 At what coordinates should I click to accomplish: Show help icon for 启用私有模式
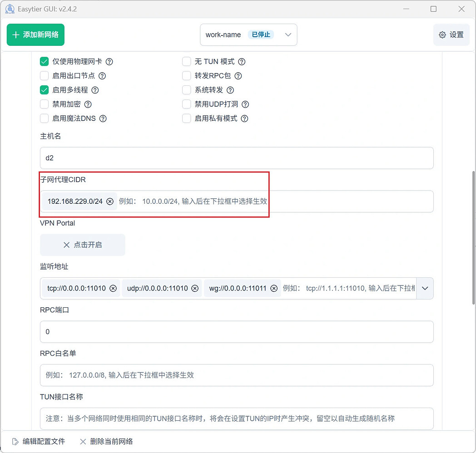point(245,118)
